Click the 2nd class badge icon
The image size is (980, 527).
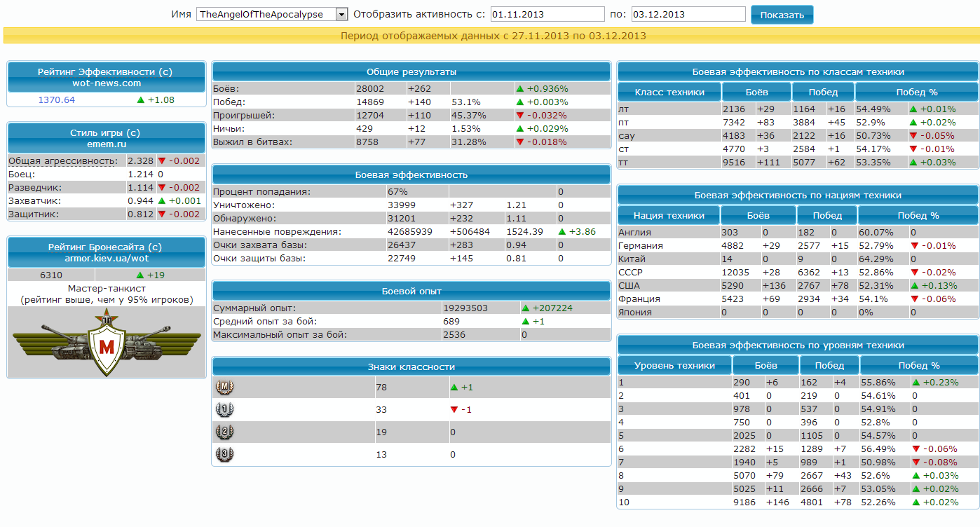tap(224, 432)
